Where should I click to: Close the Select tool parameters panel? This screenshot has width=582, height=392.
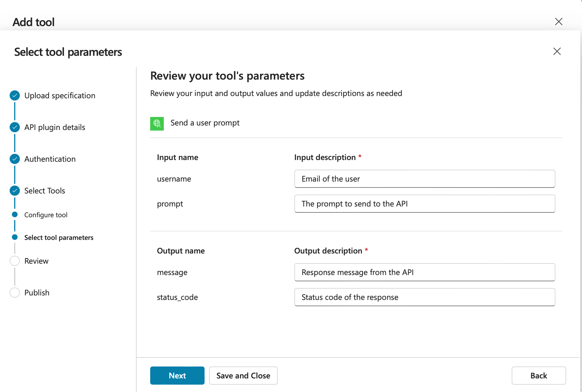[557, 51]
